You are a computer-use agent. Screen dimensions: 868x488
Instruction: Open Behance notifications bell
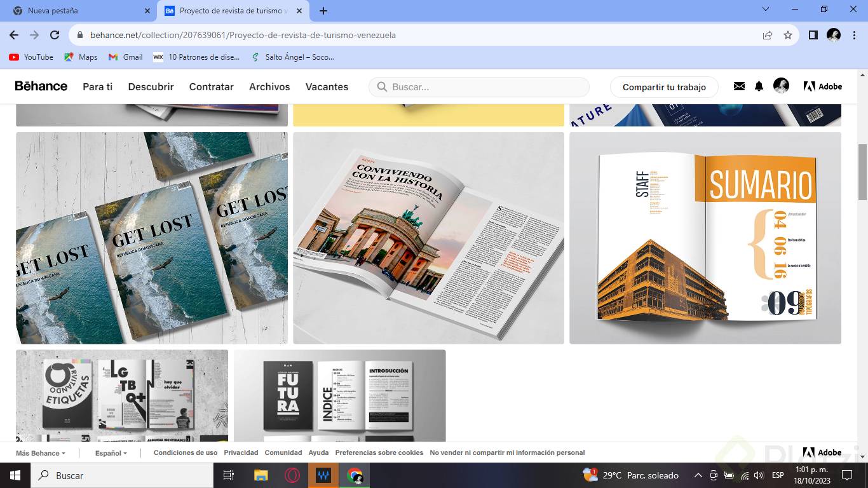click(x=759, y=86)
